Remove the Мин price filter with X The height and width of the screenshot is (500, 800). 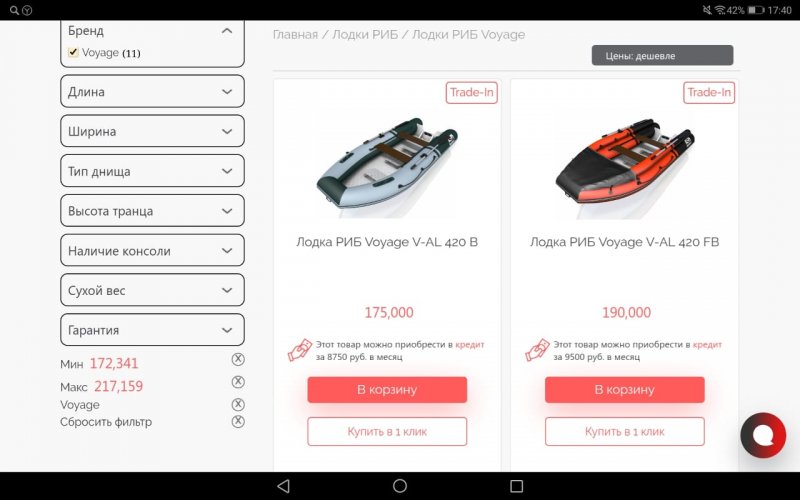pos(238,359)
